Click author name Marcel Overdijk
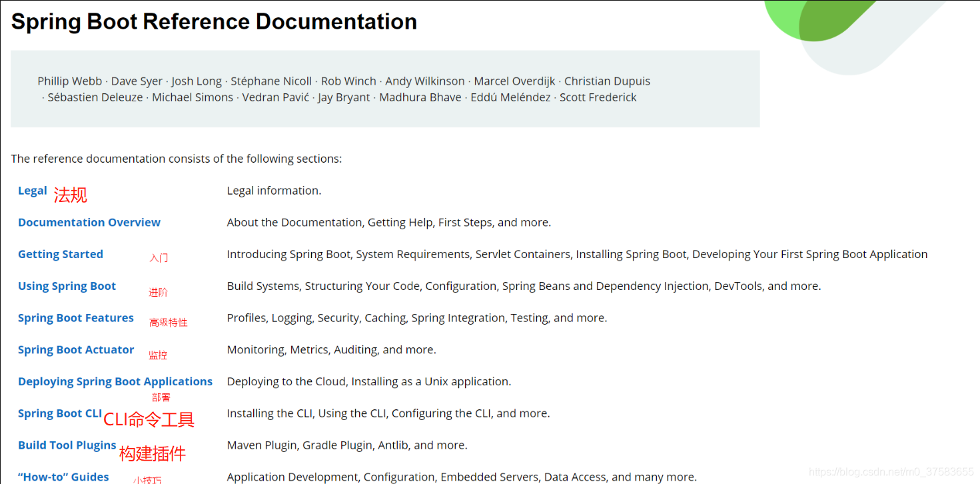The height and width of the screenshot is (484, 980). (514, 81)
